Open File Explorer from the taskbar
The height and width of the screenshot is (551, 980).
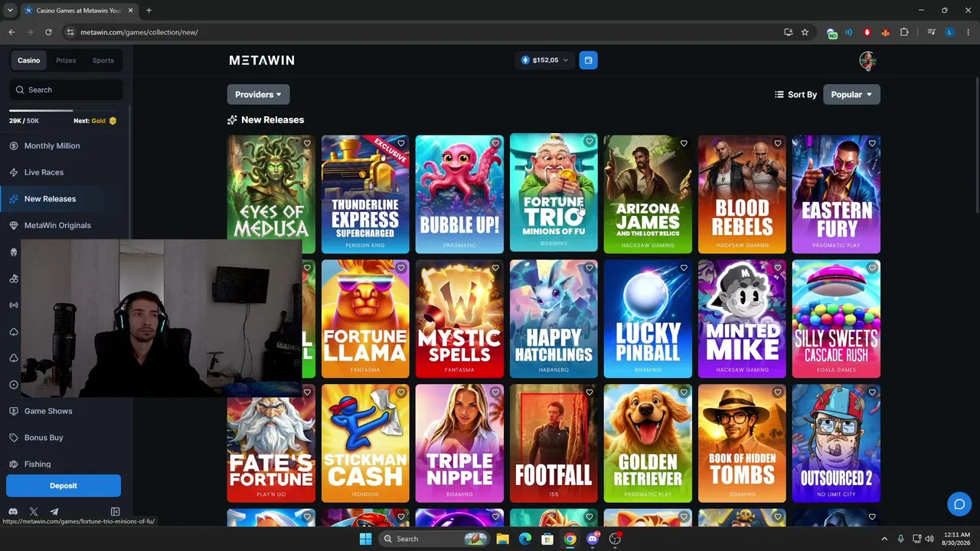tap(502, 539)
